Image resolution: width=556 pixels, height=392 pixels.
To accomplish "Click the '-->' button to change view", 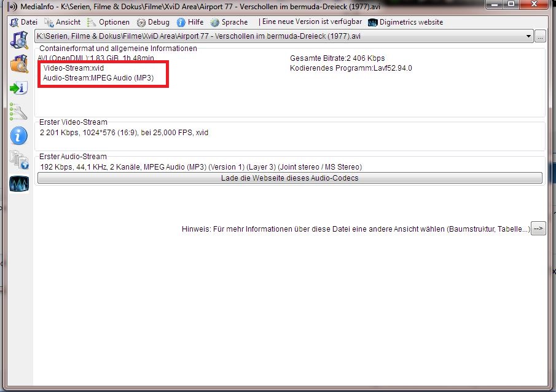I will (538, 229).
